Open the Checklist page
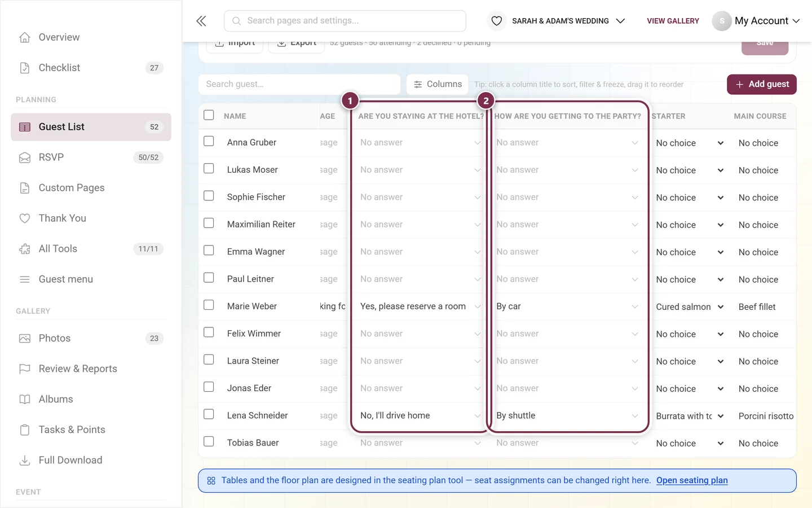 (x=91, y=68)
